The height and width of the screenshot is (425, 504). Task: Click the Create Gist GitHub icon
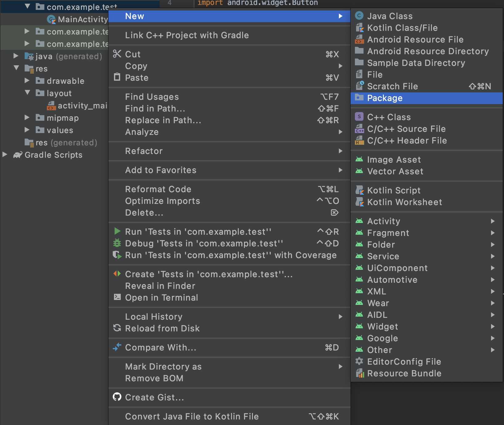(117, 397)
